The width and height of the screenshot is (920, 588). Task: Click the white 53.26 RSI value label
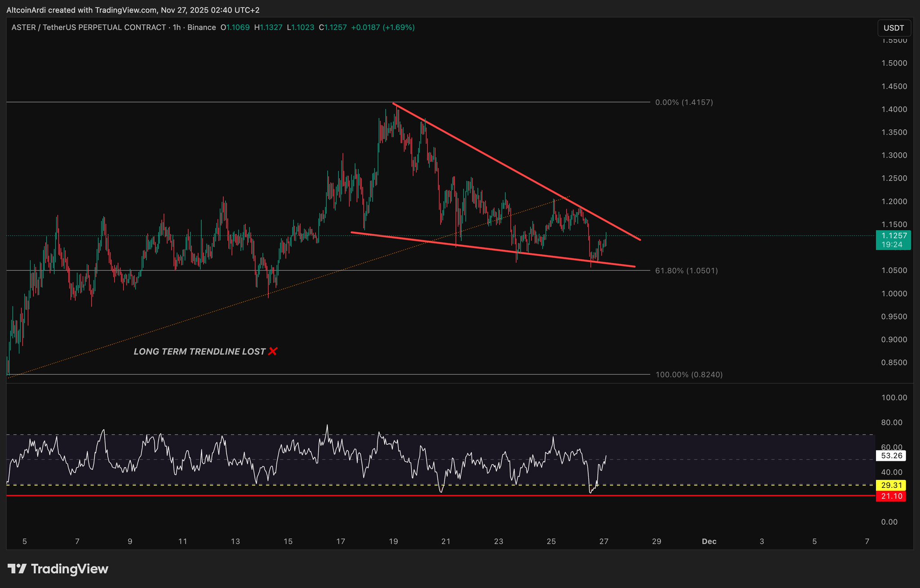click(891, 455)
